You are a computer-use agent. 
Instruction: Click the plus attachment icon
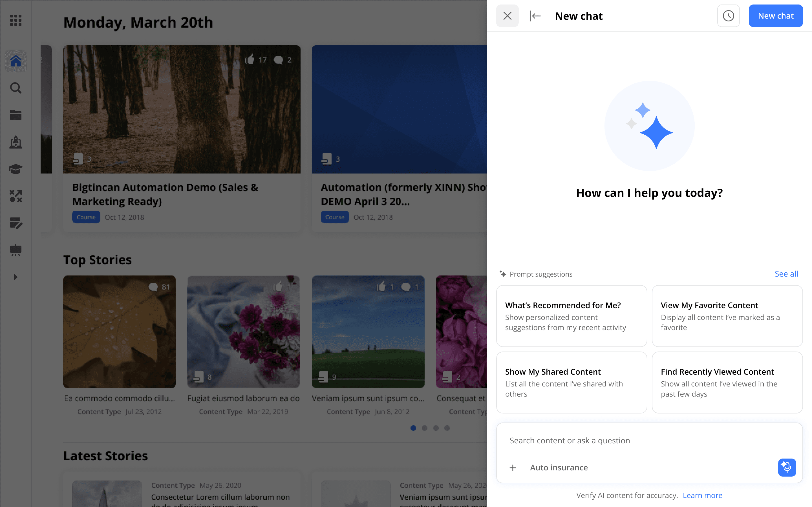pos(513,468)
